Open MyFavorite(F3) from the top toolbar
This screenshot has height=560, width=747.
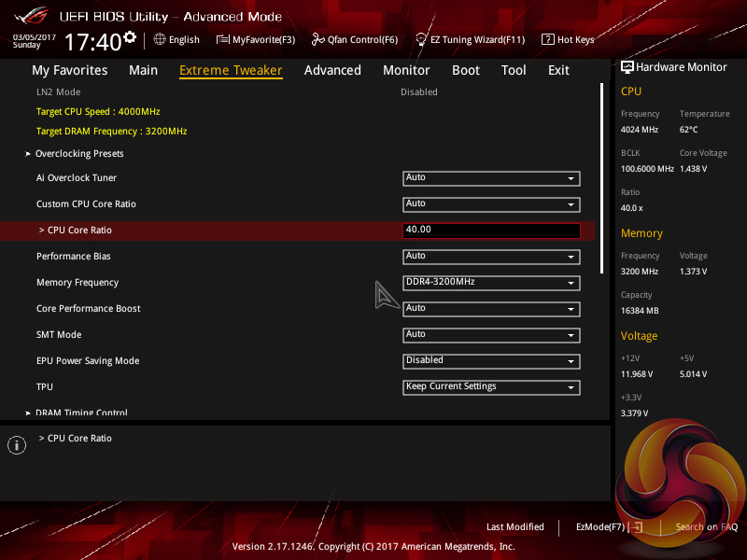tap(256, 40)
